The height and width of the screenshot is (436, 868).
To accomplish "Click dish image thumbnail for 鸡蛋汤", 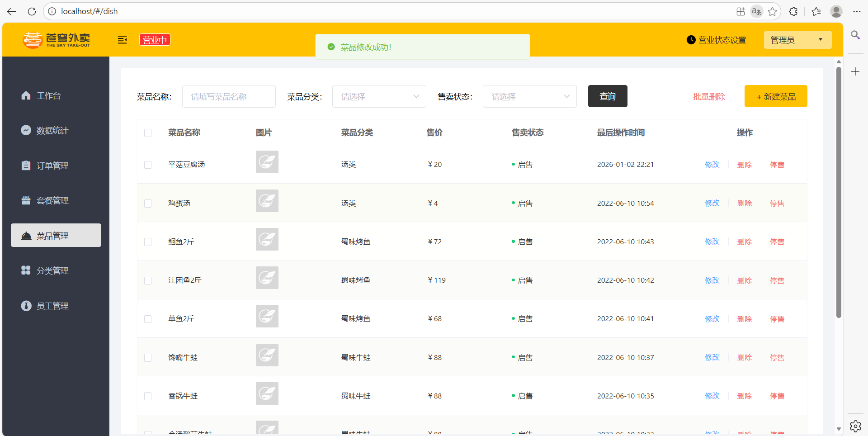I will tap(267, 201).
